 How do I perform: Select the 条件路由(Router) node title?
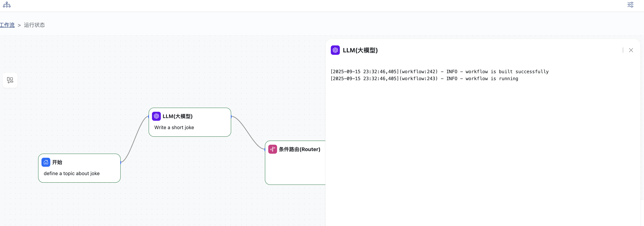pos(299,149)
